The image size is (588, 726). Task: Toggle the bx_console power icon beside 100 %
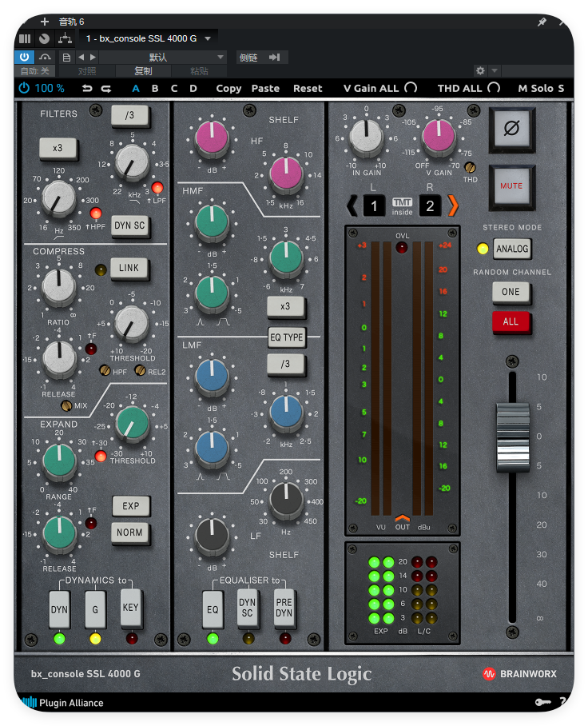point(24,88)
